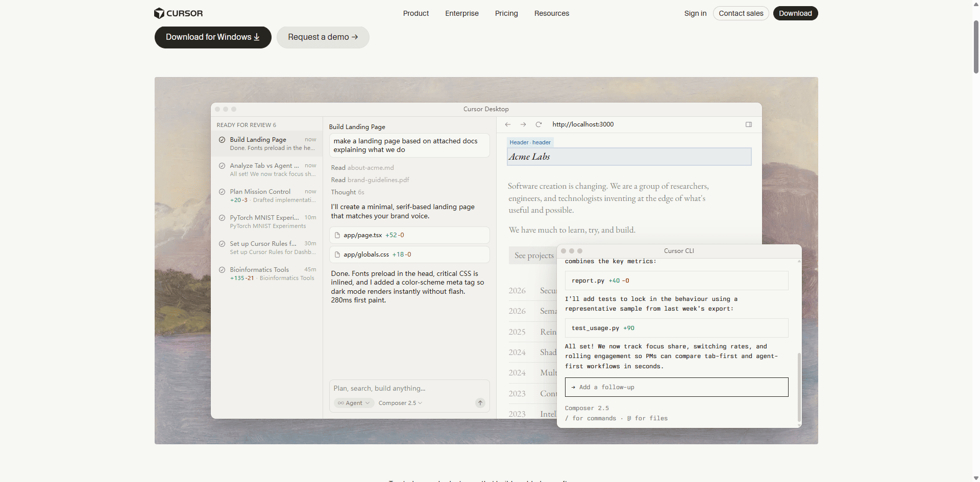Select the Plan Mission Control task
980x482 pixels.
pyautogui.click(x=267, y=196)
